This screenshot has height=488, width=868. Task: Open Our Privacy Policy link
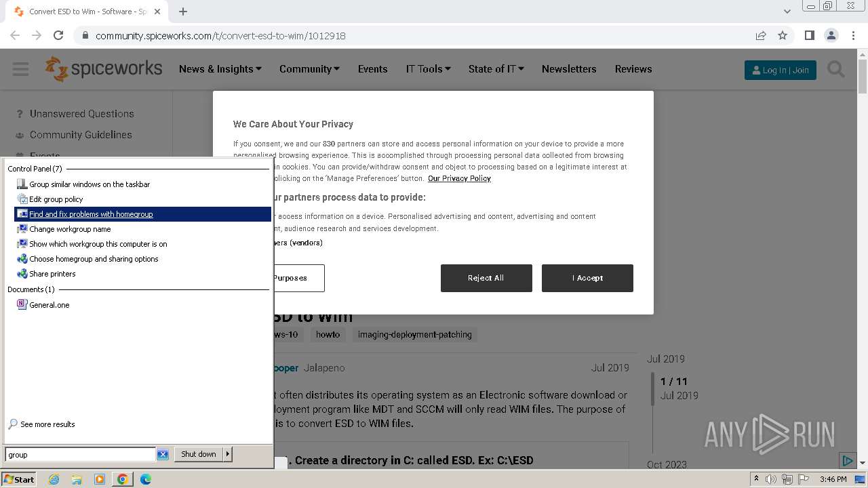pyautogui.click(x=459, y=178)
